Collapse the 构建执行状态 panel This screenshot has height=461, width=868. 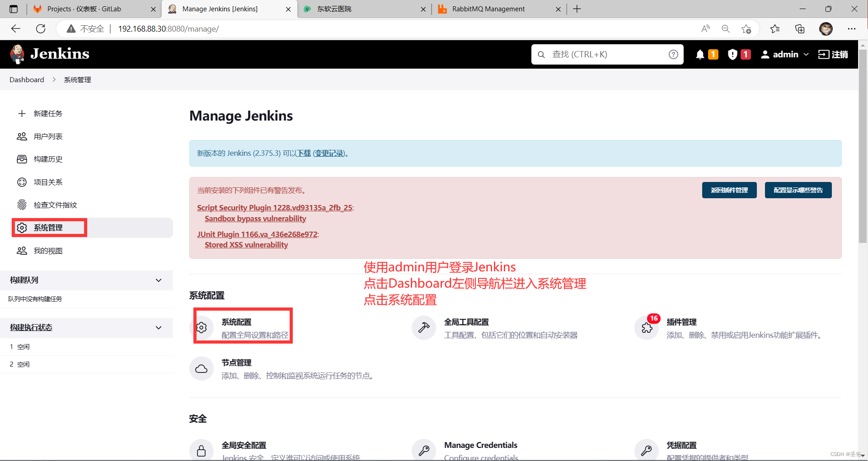pyautogui.click(x=159, y=328)
